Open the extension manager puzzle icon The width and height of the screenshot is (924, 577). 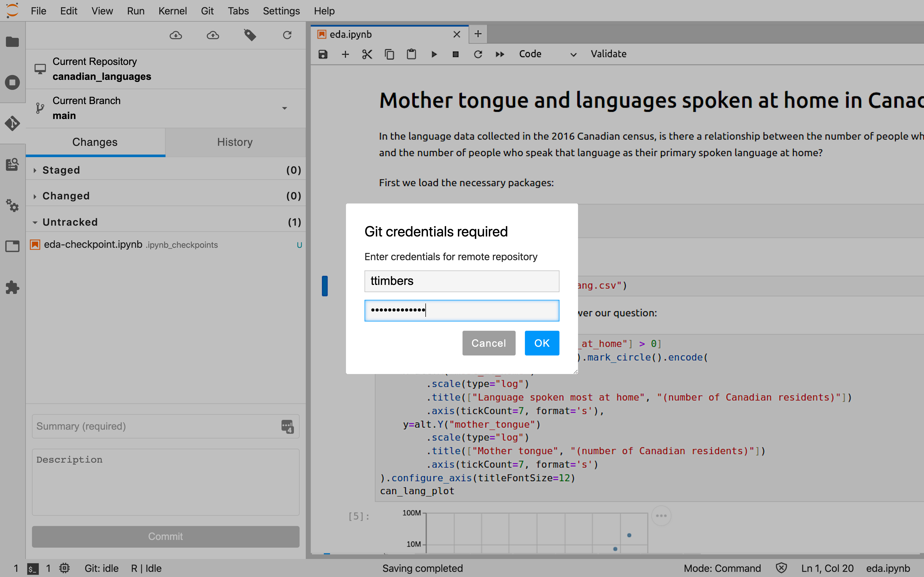pos(12,287)
